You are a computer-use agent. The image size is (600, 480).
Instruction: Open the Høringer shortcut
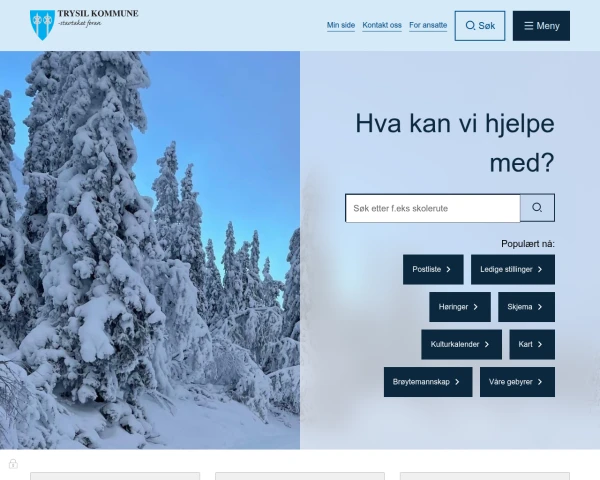pyautogui.click(x=460, y=307)
